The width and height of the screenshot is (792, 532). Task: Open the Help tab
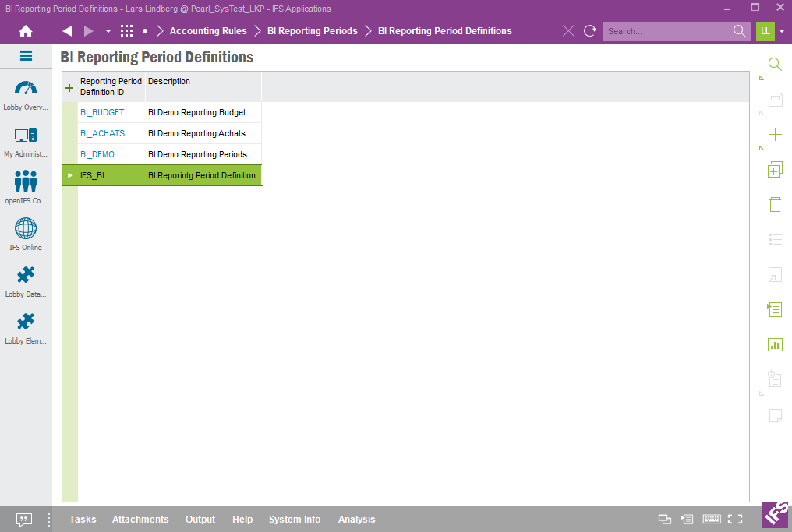242,520
